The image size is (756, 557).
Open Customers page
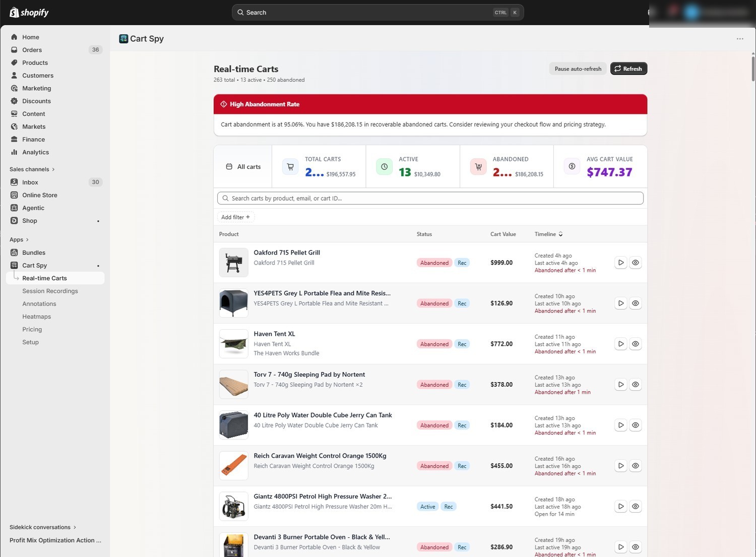point(38,76)
